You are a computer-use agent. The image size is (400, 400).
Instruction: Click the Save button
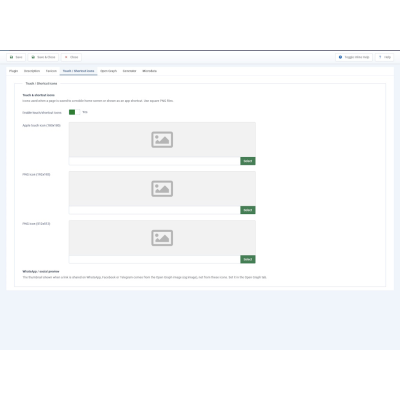[16, 57]
